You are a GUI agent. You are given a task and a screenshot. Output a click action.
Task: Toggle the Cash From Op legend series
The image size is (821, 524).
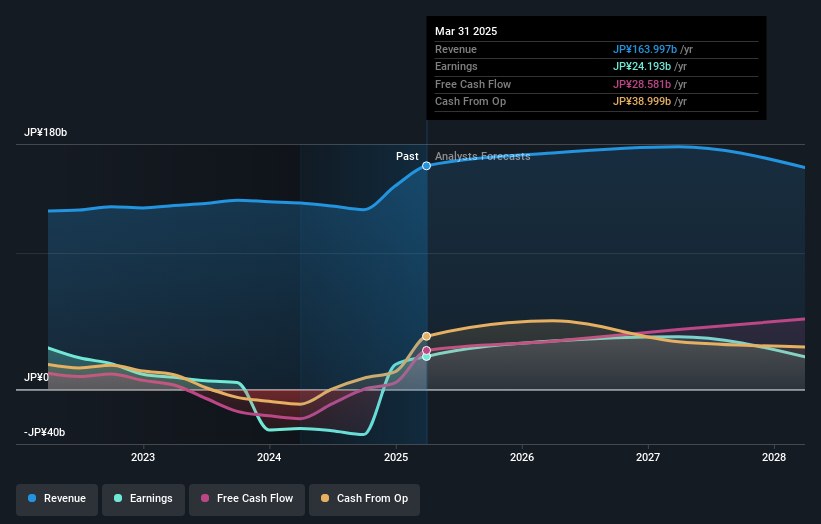pyautogui.click(x=364, y=498)
